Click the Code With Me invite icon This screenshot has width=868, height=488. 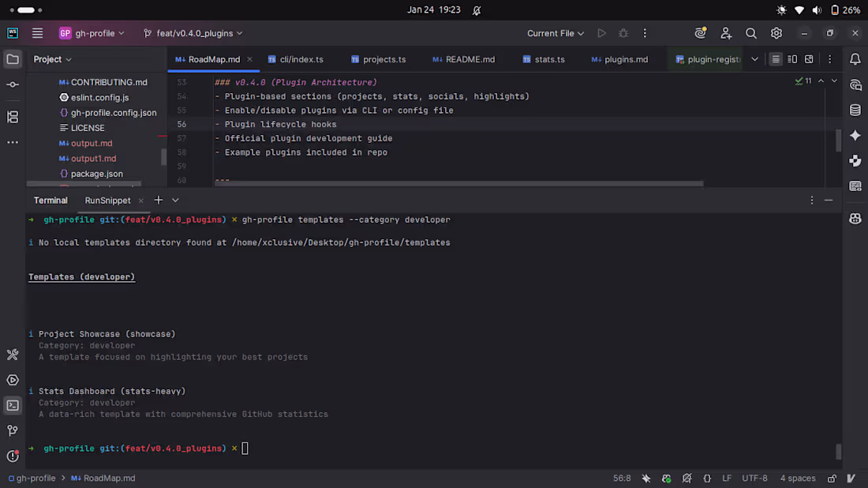[726, 33]
